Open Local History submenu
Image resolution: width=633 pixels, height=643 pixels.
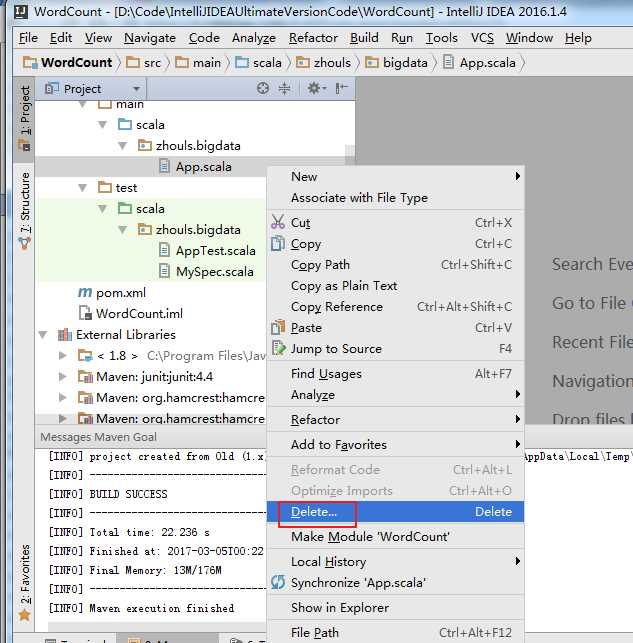click(x=396, y=561)
